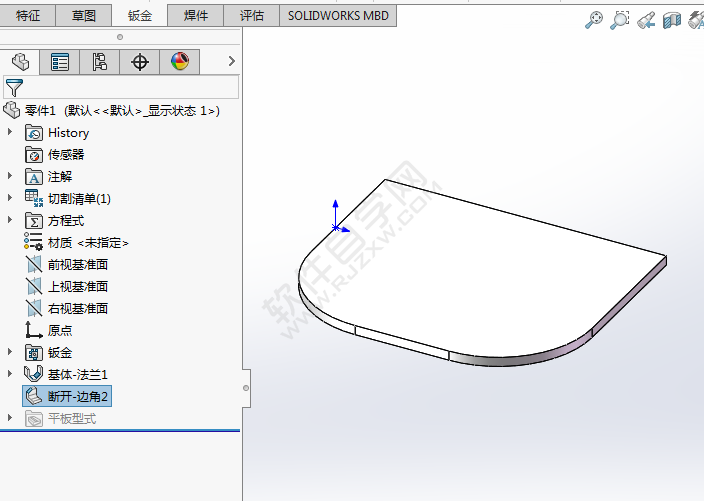
Task: Click the 零件1 part icon
Action: [12, 110]
